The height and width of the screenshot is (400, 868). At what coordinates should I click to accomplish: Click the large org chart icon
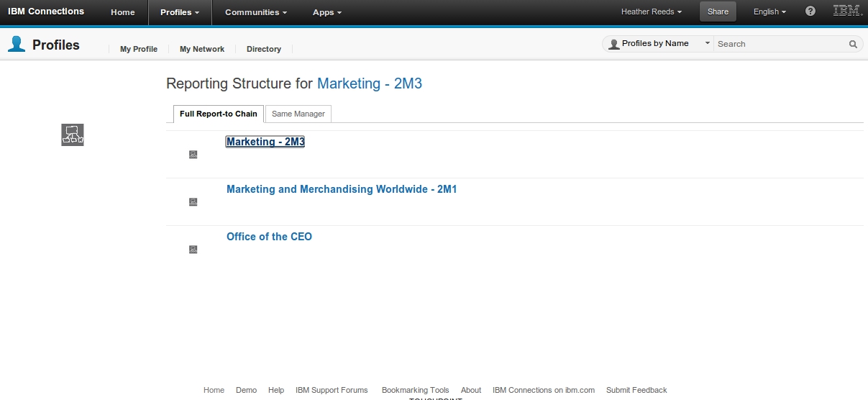pos(73,135)
